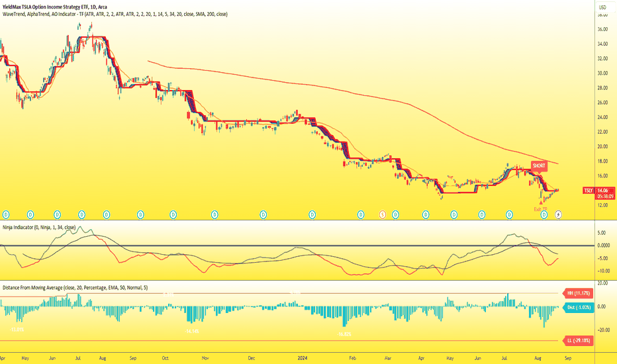This screenshot has height=364, width=617.
Task: Open the July 2023 dividend marker
Action: [x=81, y=215]
